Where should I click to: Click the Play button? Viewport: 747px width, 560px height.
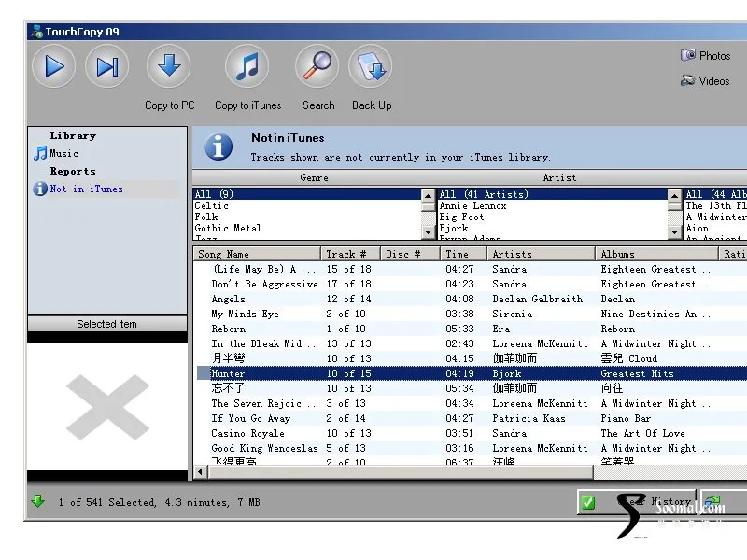54,66
